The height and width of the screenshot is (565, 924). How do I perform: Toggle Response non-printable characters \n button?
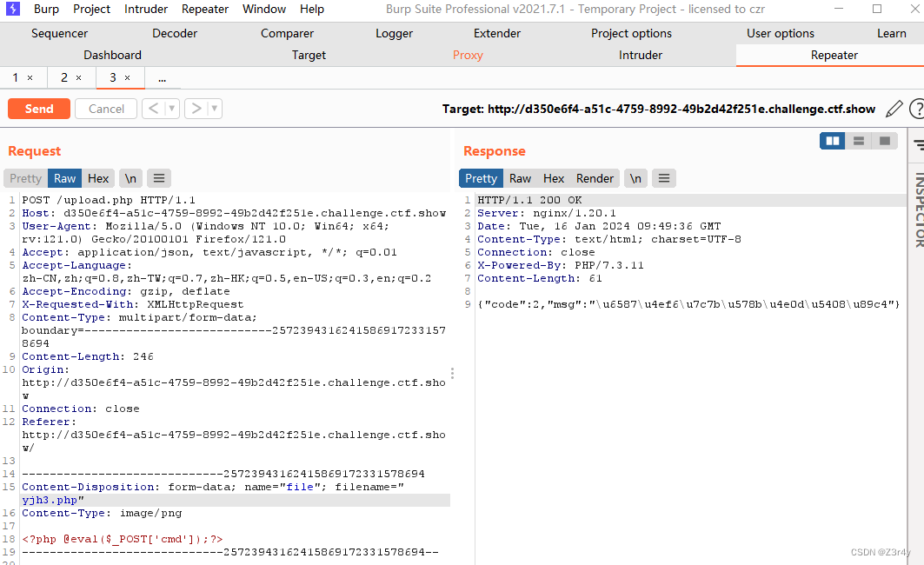(x=635, y=178)
